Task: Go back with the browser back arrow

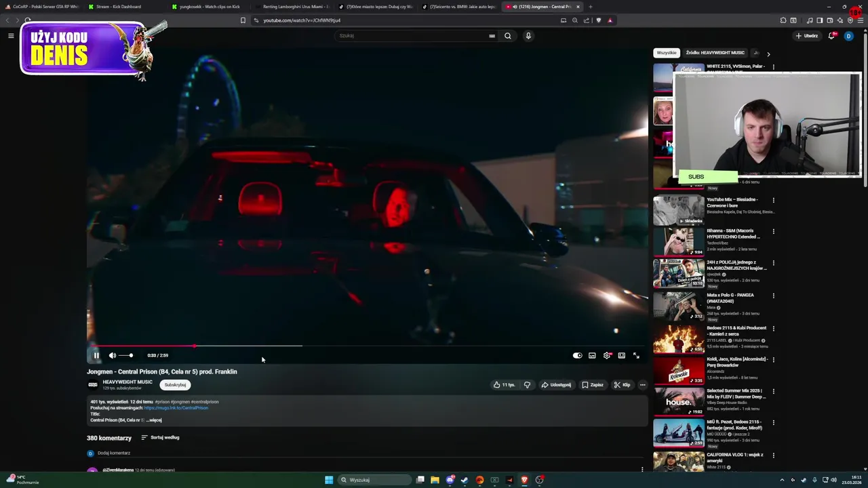Action: 8,20
